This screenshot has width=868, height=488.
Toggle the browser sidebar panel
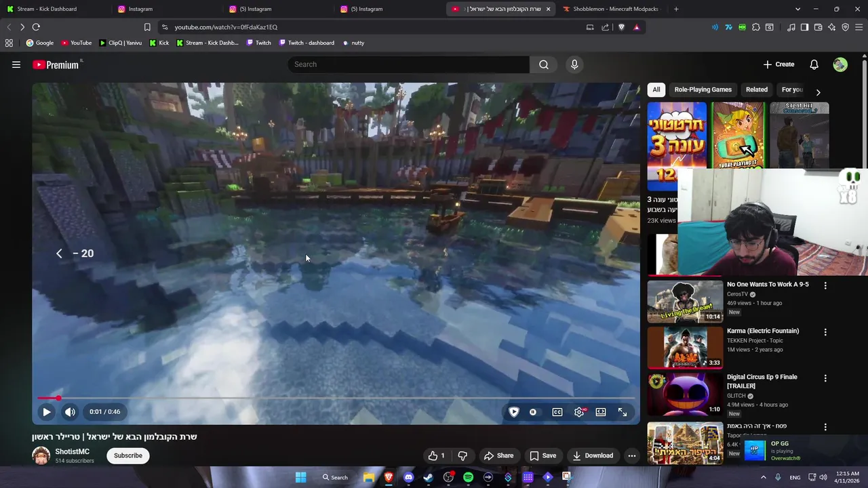tap(804, 27)
